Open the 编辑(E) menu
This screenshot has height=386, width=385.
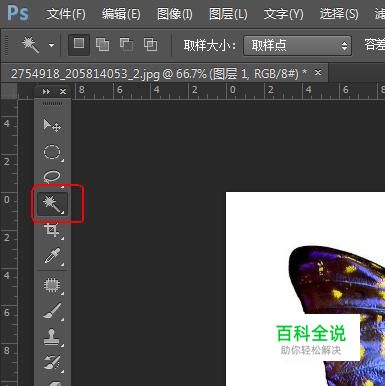tap(121, 14)
